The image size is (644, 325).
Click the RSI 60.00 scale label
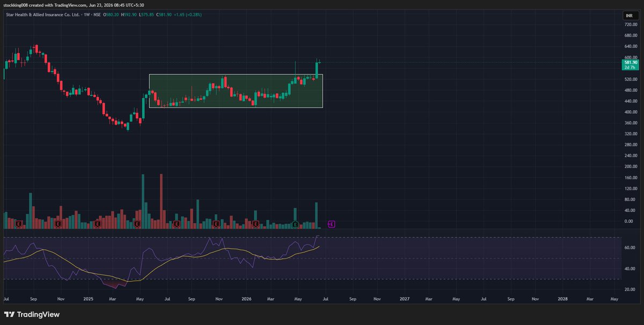630,248
